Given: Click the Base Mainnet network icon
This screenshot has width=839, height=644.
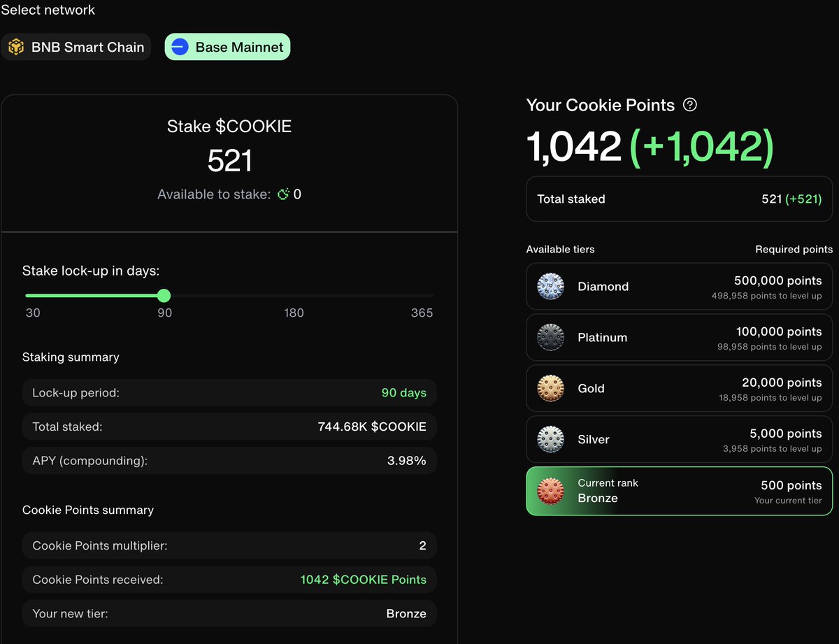Looking at the screenshot, I should (179, 46).
